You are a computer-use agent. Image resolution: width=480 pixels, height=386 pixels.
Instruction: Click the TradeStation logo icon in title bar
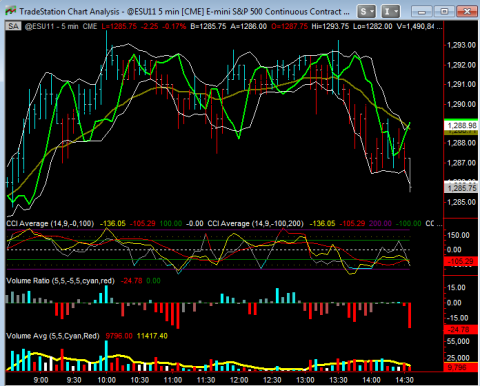[x=10, y=11]
